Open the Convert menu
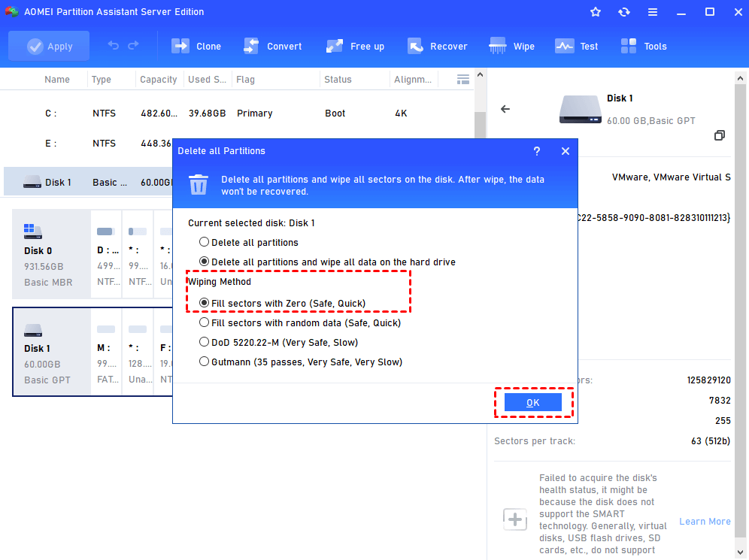 click(273, 47)
